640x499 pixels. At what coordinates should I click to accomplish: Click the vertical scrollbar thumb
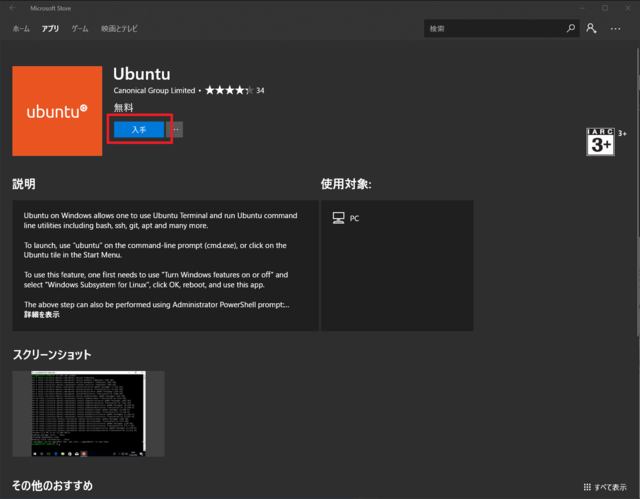click(638, 192)
